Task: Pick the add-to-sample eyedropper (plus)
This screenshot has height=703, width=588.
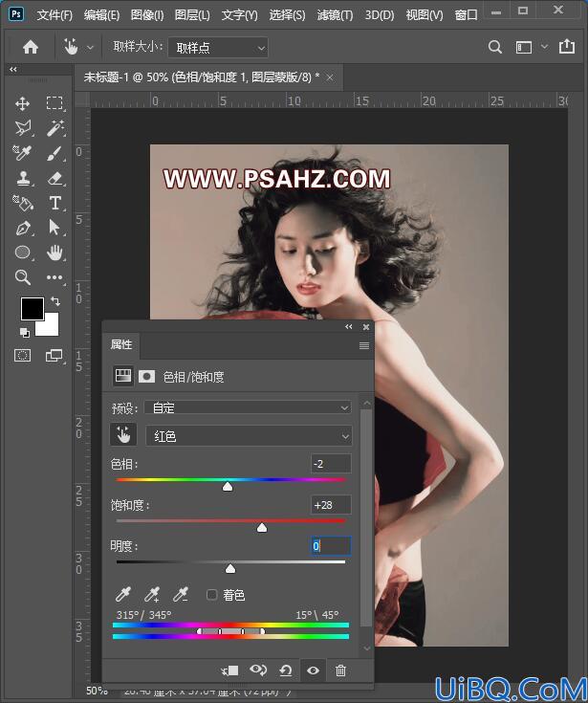Action: point(152,595)
